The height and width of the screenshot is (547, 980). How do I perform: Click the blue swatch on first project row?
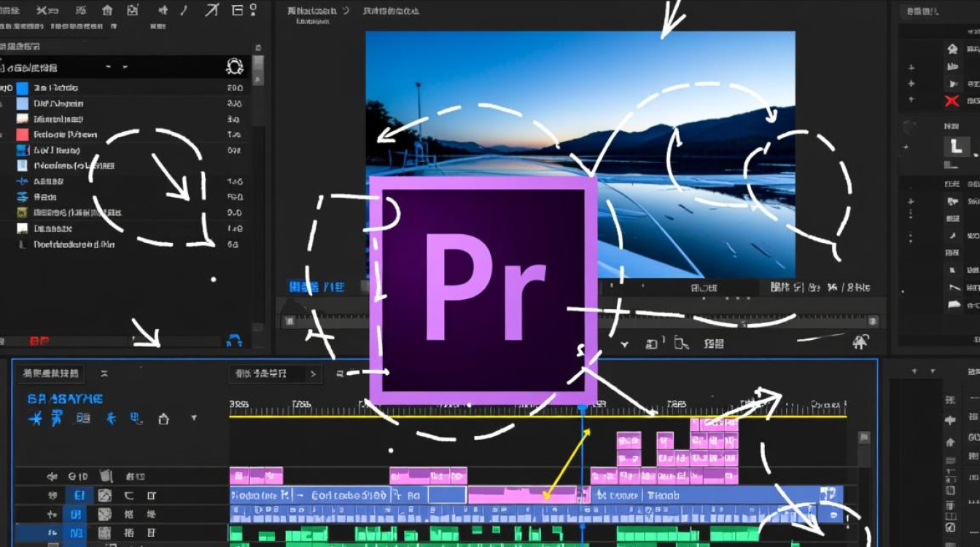point(22,88)
